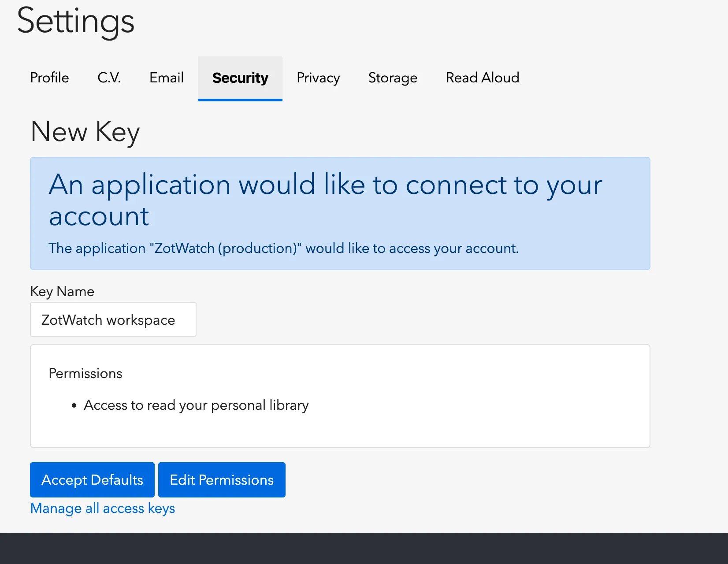Click the ZotWatch (production) access message
This screenshot has width=728, height=564.
(x=283, y=249)
